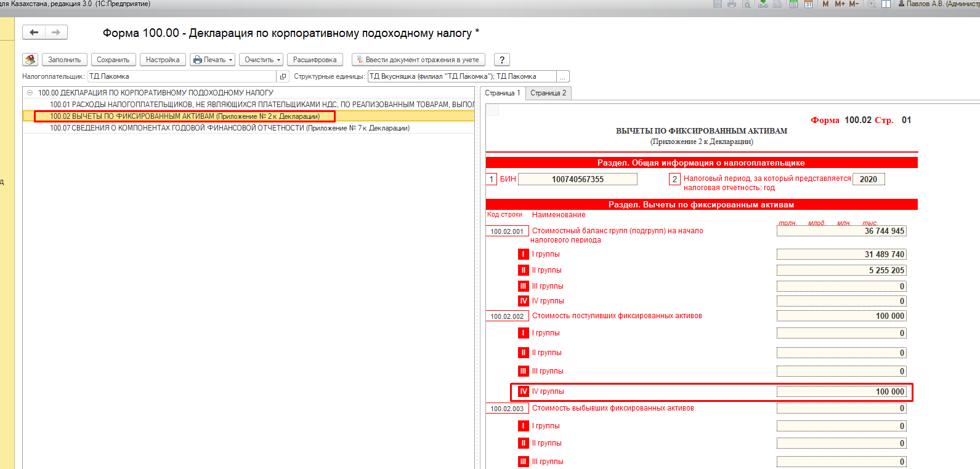Collapse the 100.00 ДЕКЛАРАЦИЯ tree node

point(30,93)
